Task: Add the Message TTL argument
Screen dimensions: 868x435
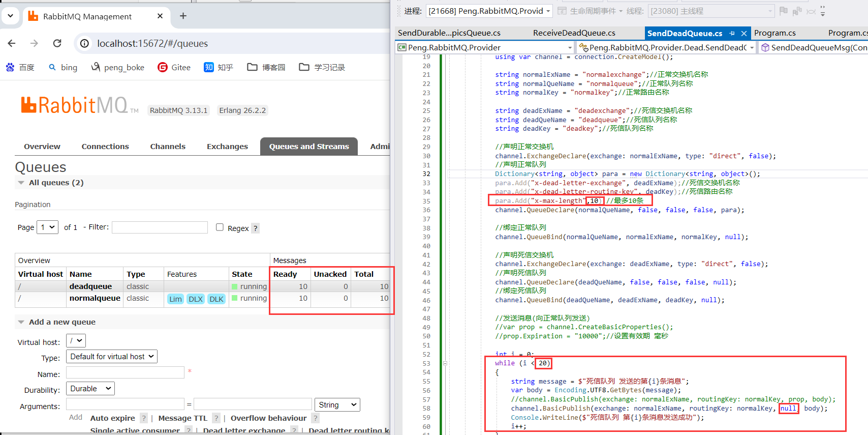Action: pyautogui.click(x=183, y=418)
